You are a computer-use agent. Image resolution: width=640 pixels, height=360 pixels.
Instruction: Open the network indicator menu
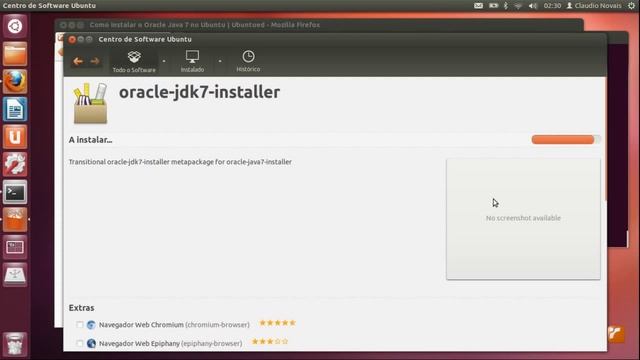518,6
